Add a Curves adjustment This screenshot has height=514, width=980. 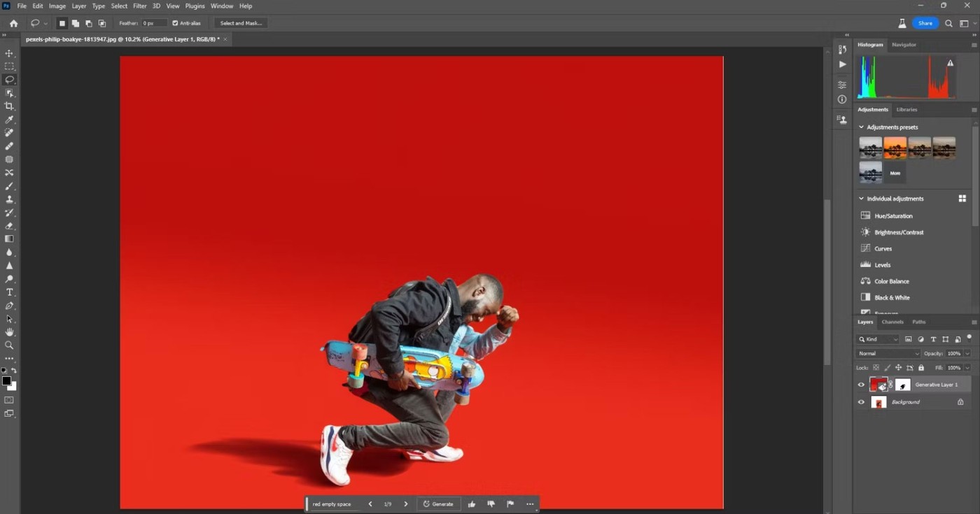click(883, 249)
